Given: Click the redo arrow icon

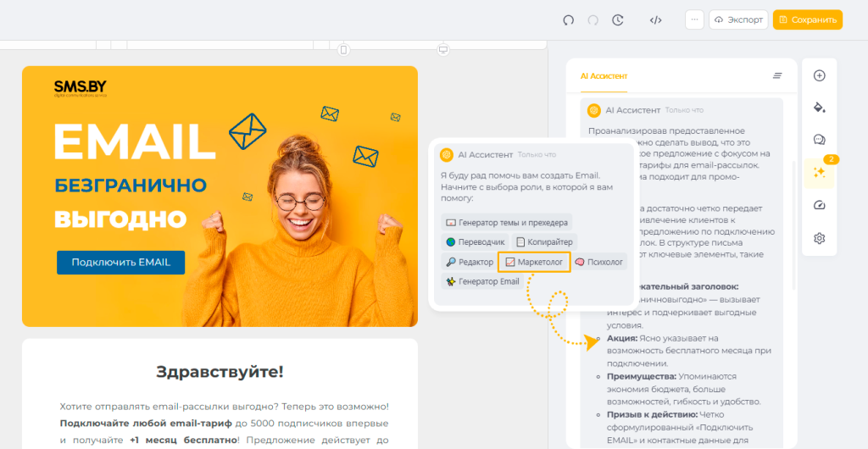Looking at the screenshot, I should [593, 20].
